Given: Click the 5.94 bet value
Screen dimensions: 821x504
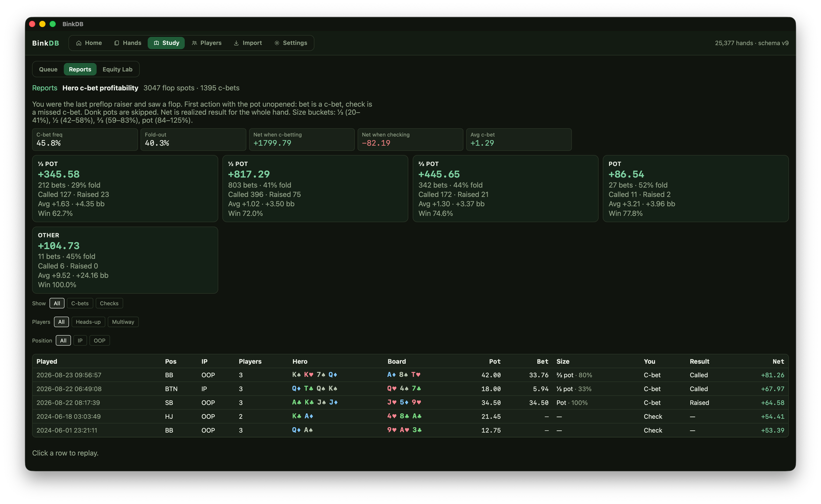Looking at the screenshot, I should [540, 389].
